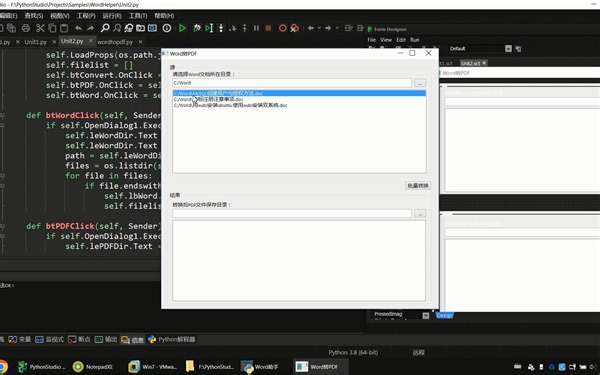
Task: Switch to the Word助手 taskbar window
Action: click(x=260, y=367)
